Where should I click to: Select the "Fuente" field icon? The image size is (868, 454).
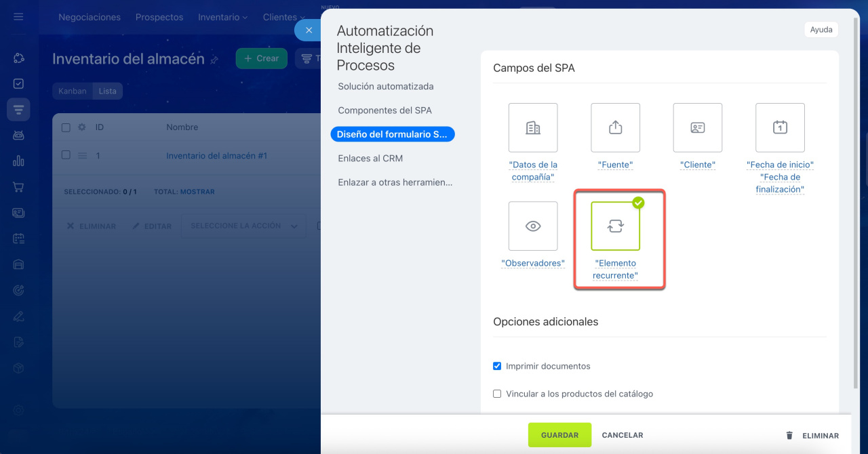click(615, 127)
